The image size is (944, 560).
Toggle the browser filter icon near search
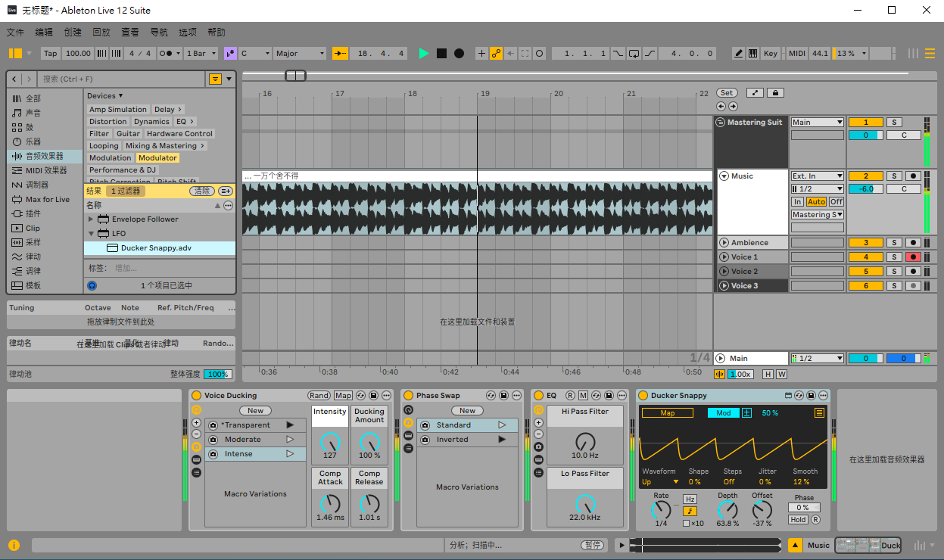point(216,79)
